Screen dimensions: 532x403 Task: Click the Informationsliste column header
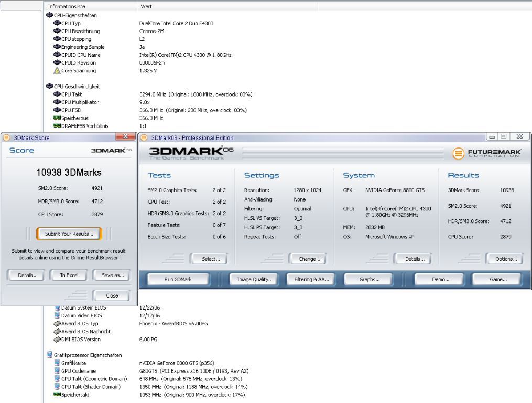click(91, 6)
